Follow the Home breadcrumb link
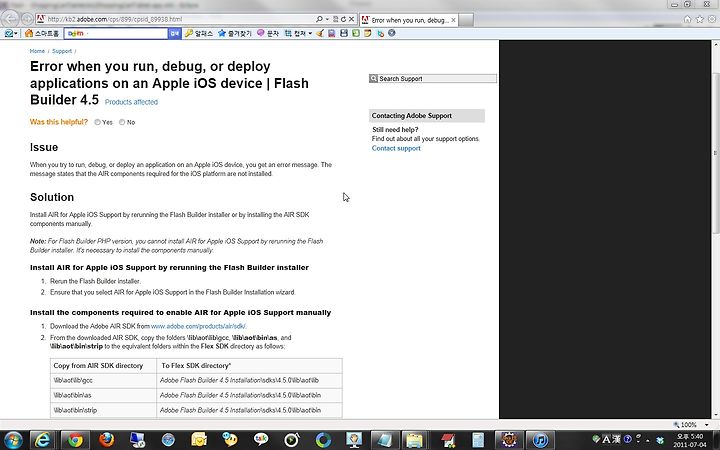The image size is (720, 450). 37,51
